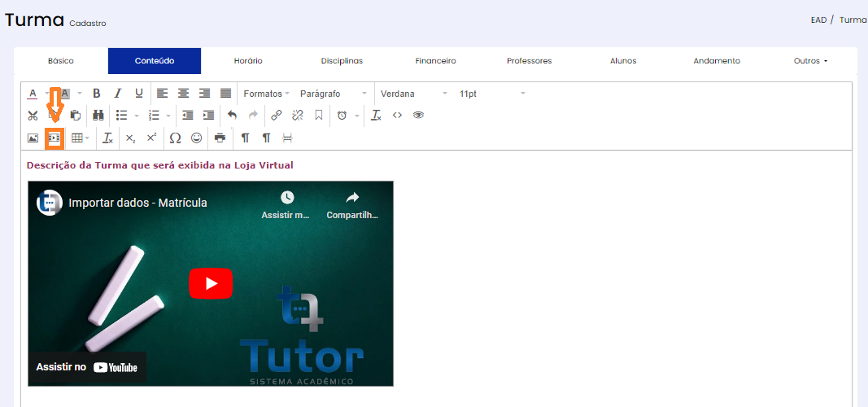This screenshot has width=868, height=407.
Task: Insert a special character Omega icon
Action: click(x=175, y=138)
